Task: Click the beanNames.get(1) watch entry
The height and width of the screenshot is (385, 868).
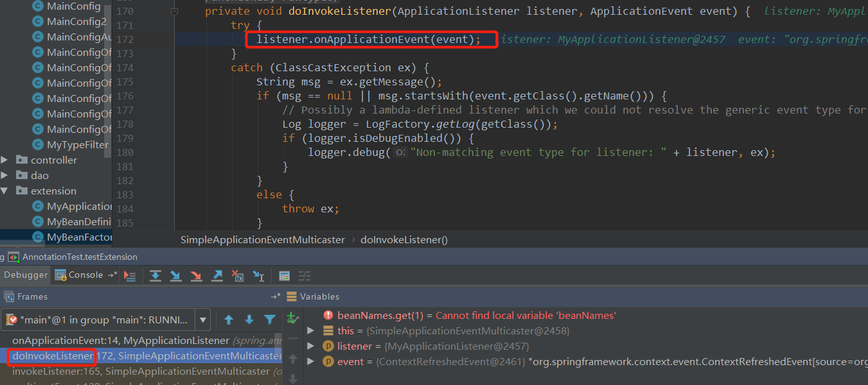Action: click(476, 315)
